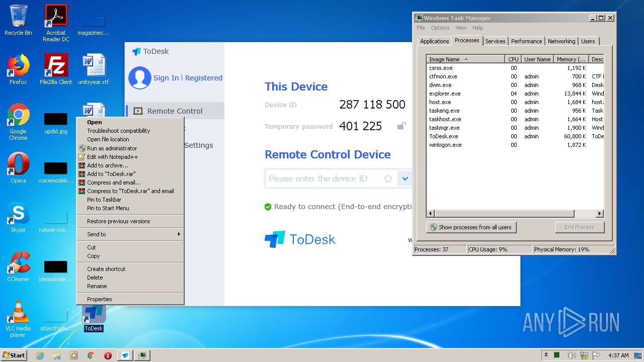This screenshot has height=362, width=644.
Task: Select updid.jpg desktop file
Action: coord(56,123)
